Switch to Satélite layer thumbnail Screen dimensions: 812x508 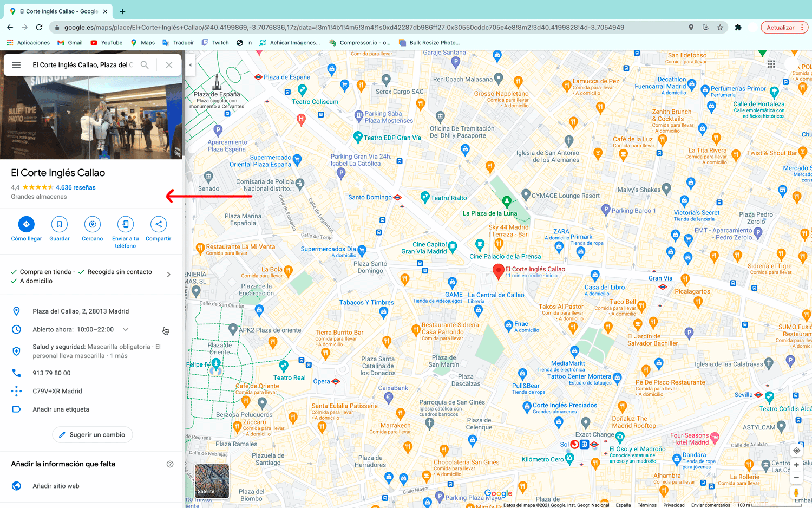(x=212, y=481)
